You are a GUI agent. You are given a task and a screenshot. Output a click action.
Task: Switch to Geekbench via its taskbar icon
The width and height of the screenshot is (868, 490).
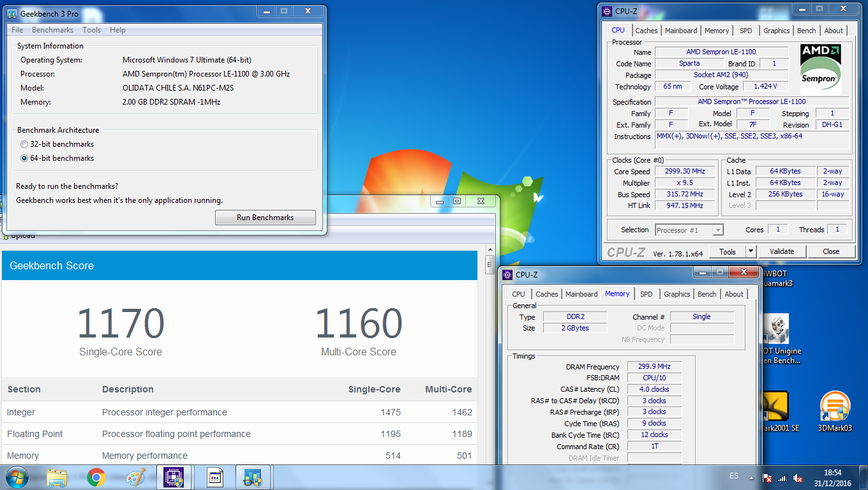click(x=254, y=477)
